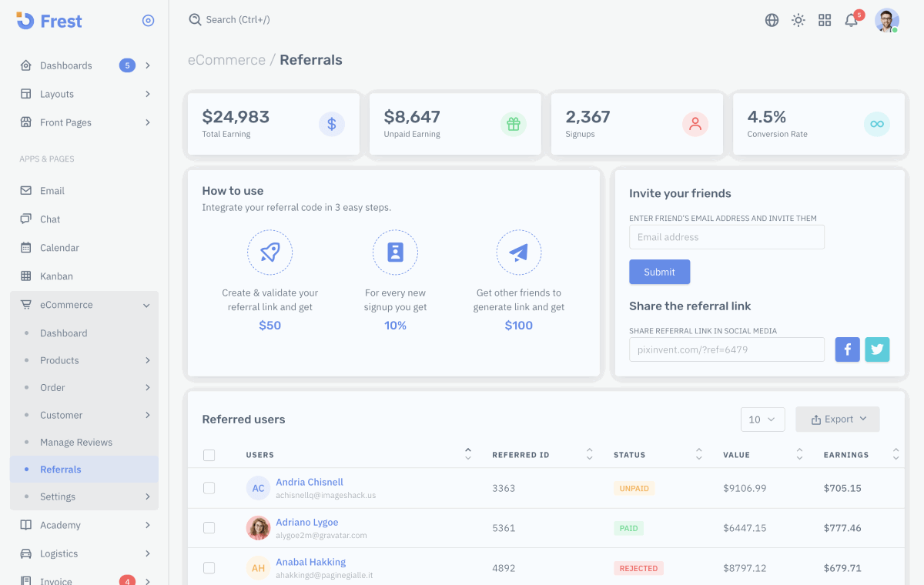
Task: Pin the sidebar with the toggle icon
Action: click(x=148, y=21)
